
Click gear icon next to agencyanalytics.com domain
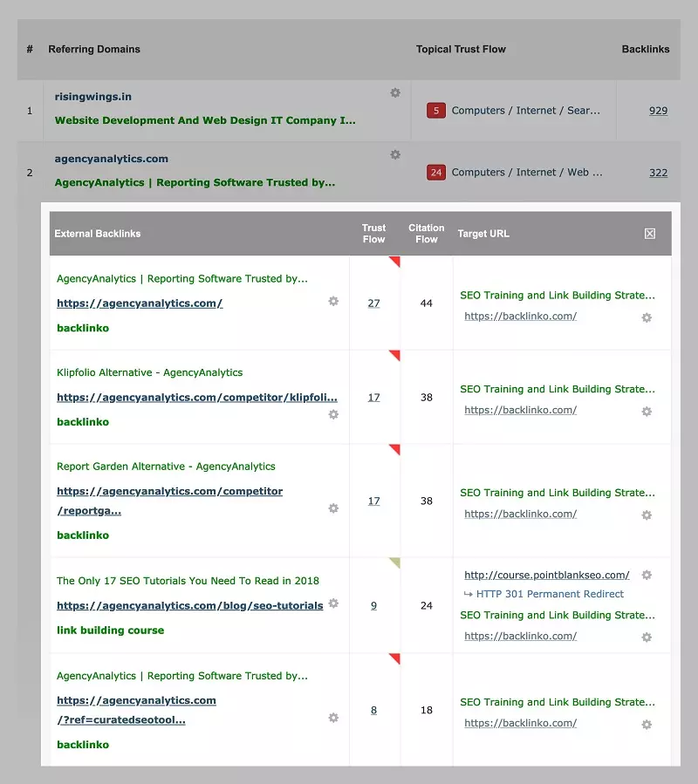pos(395,154)
